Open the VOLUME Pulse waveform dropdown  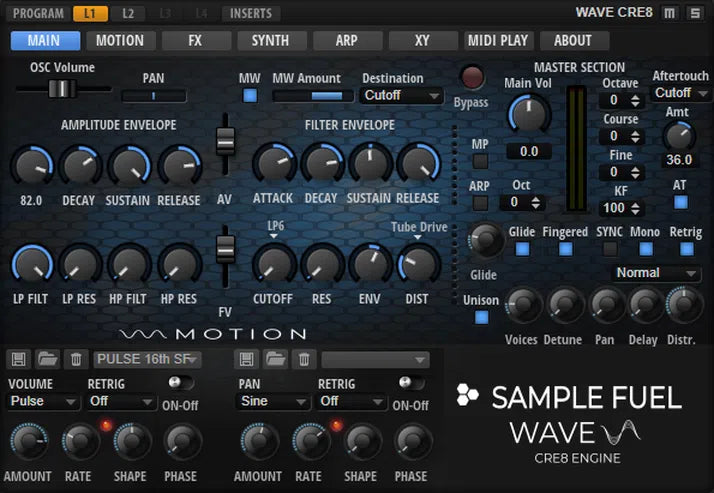coord(43,402)
